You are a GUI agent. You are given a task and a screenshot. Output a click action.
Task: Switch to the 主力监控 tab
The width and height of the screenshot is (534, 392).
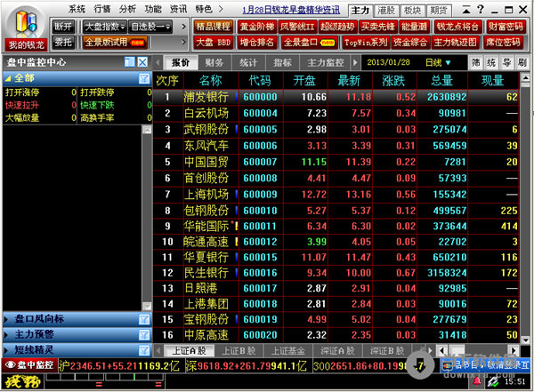pyautogui.click(x=325, y=62)
